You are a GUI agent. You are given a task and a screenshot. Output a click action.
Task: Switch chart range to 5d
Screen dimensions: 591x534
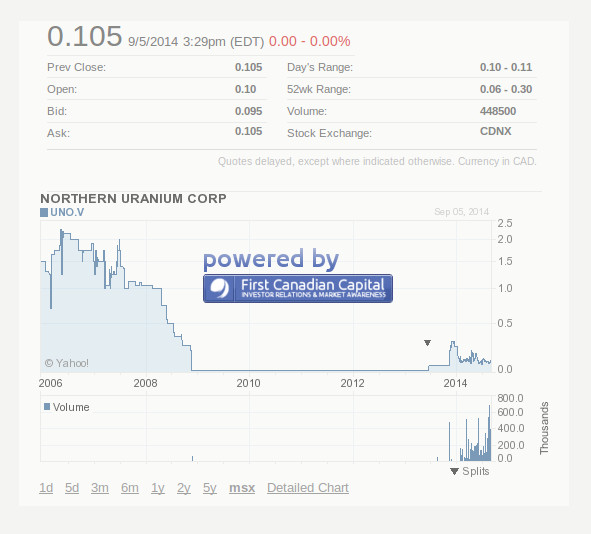click(72, 488)
